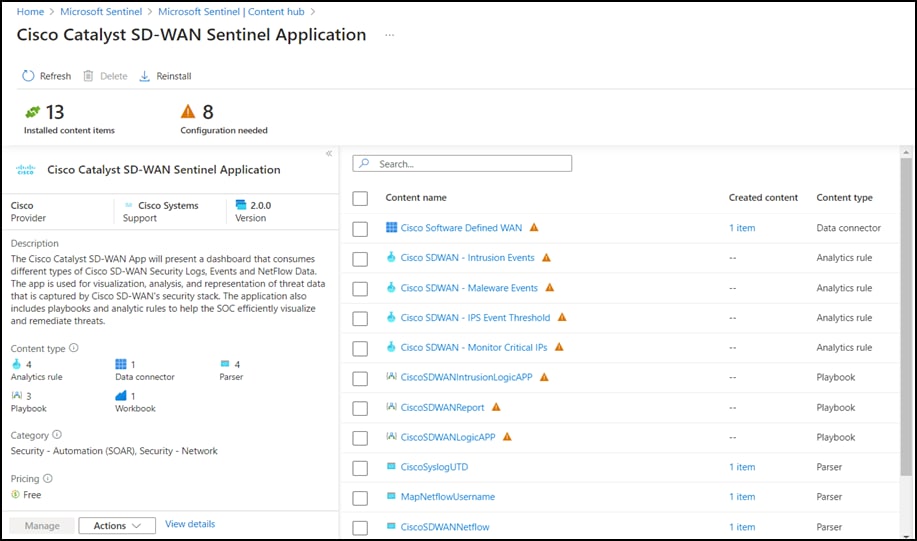Check the Cisco Software Defined WAN row checkbox
917x541 pixels.
tap(360, 229)
